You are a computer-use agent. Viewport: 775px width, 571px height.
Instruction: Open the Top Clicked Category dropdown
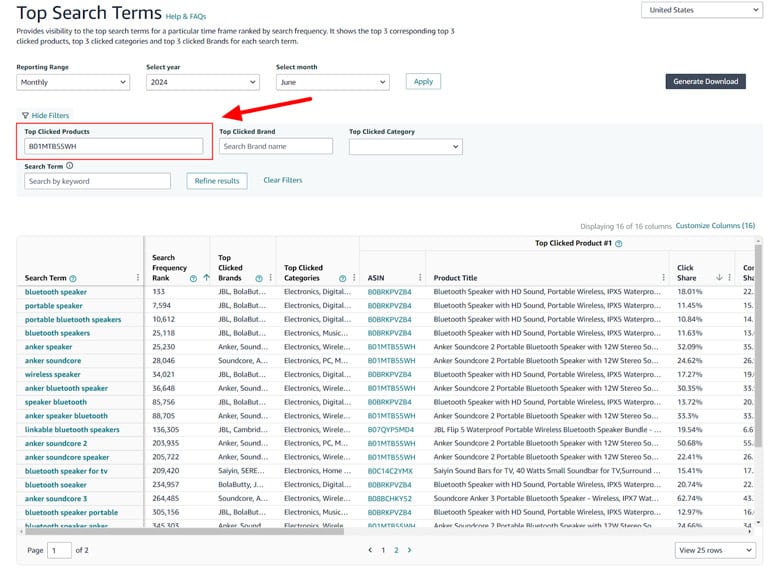(x=405, y=147)
